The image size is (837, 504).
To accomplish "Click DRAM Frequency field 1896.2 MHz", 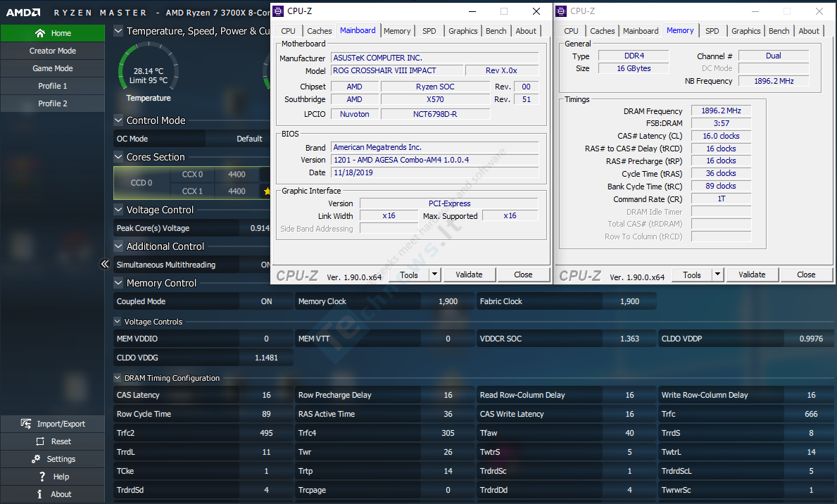I will tap(721, 111).
